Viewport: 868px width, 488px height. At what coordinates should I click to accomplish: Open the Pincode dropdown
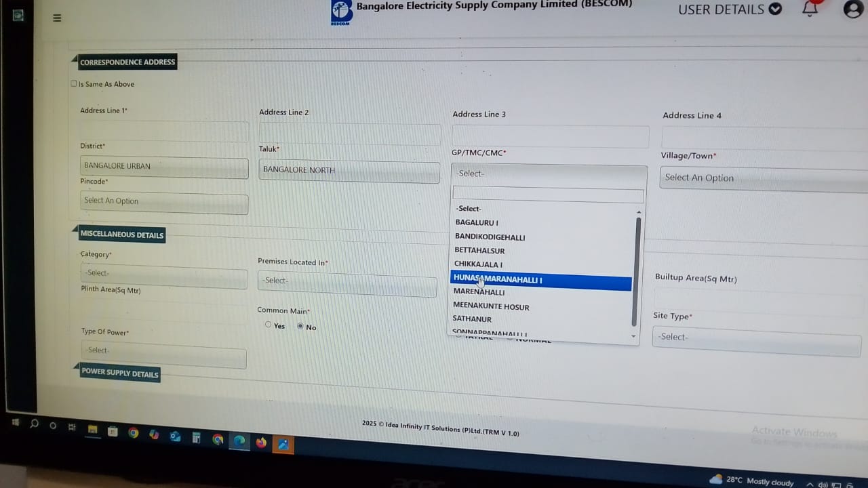click(x=163, y=202)
